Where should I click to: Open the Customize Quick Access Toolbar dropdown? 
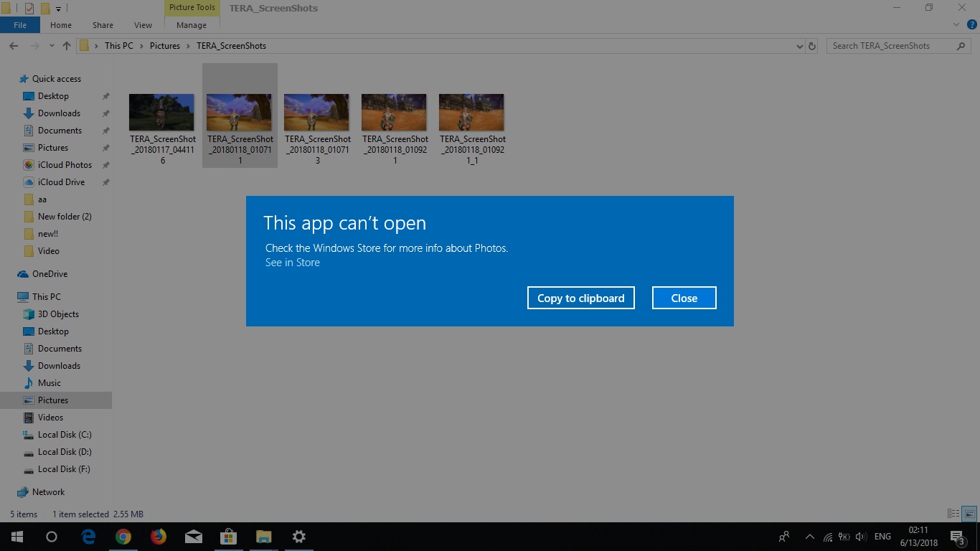(x=58, y=9)
